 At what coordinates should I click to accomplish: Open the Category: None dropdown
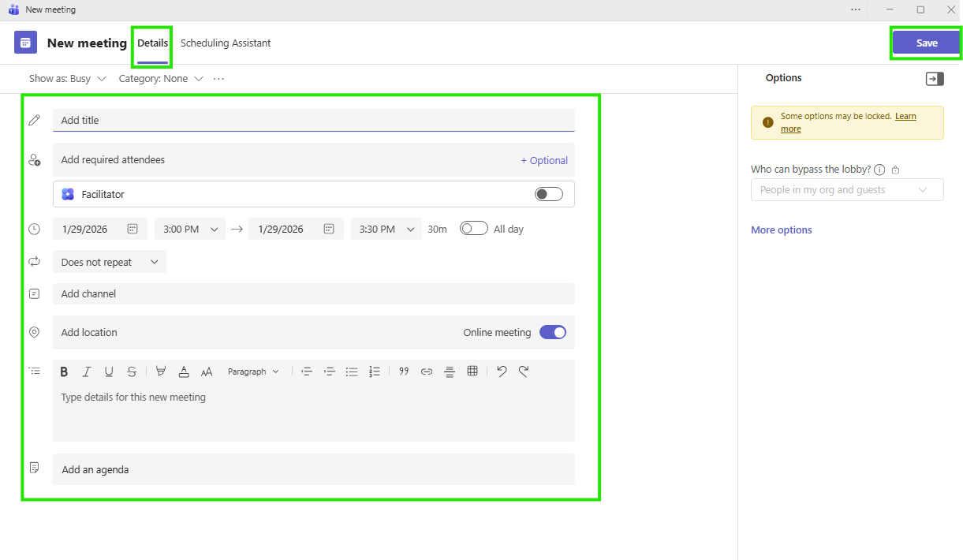(161, 79)
